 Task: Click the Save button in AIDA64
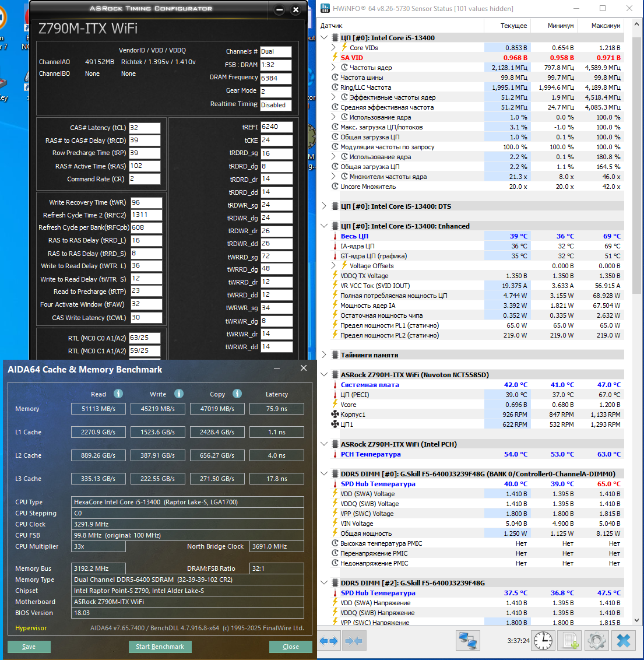pos(29,647)
